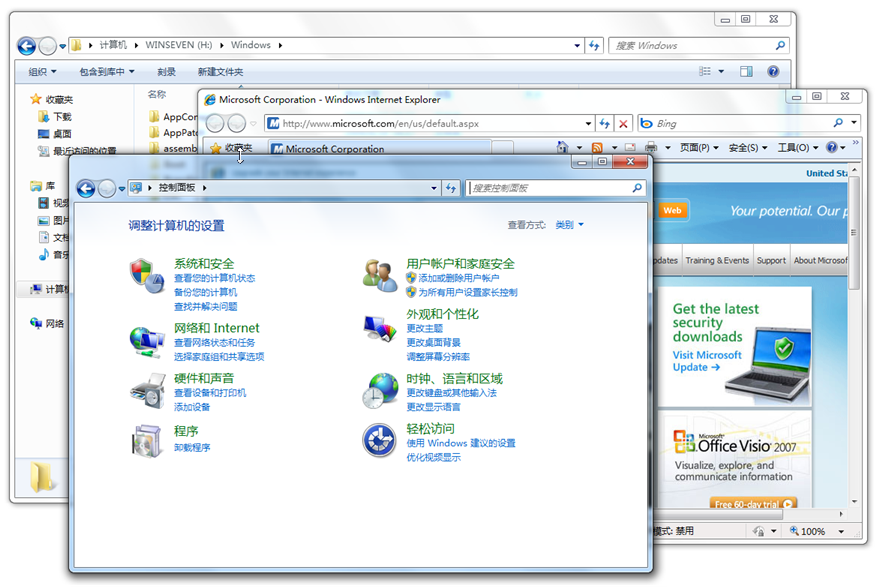882x587 pixels.
Task: Open Hardware and Sound printer icon
Action: coord(146,391)
